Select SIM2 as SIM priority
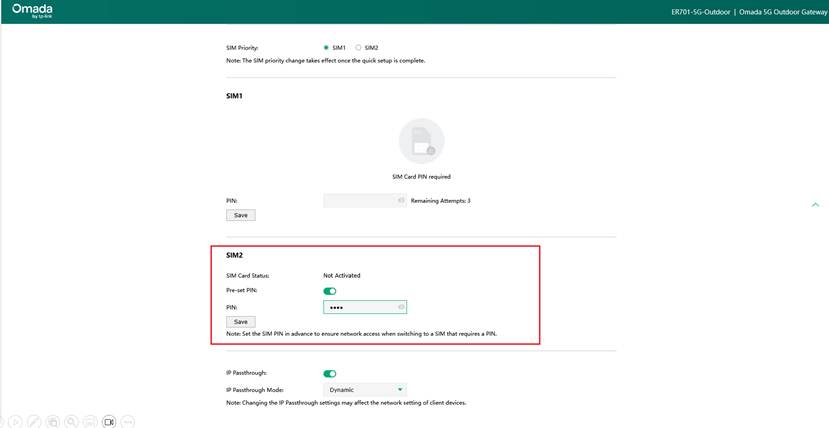 (359, 47)
